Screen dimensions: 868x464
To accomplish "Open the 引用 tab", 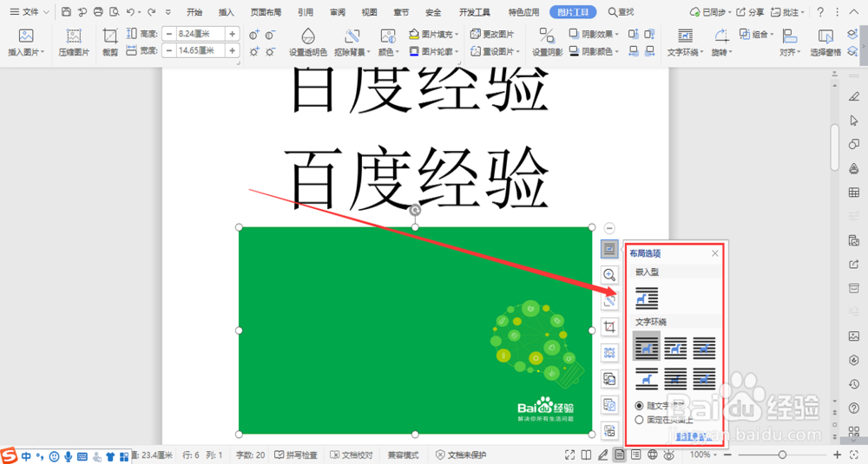I will pos(306,11).
